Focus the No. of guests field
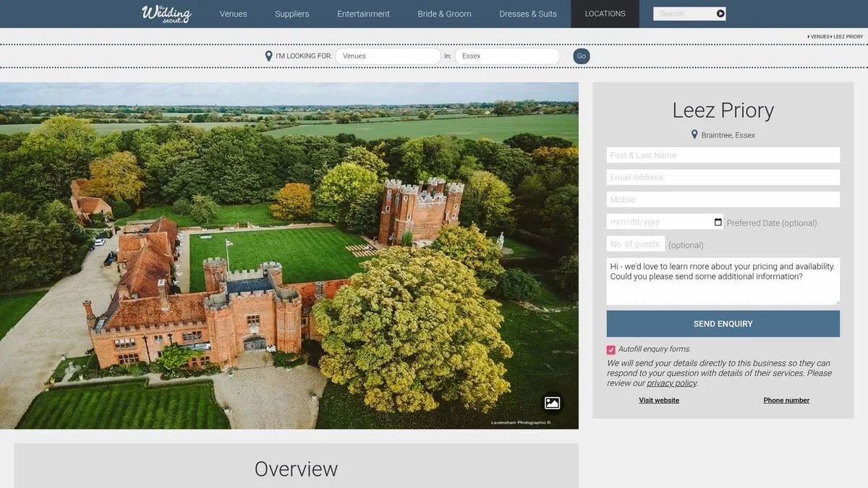 (636, 244)
